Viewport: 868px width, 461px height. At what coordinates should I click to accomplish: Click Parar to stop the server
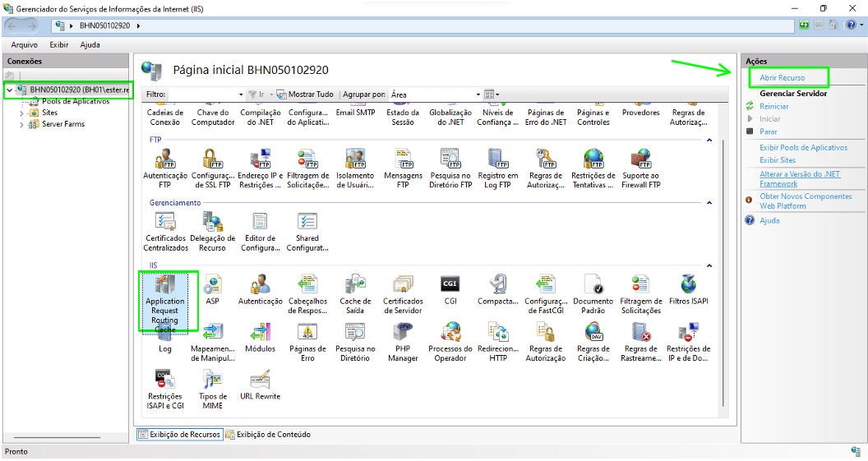point(768,131)
